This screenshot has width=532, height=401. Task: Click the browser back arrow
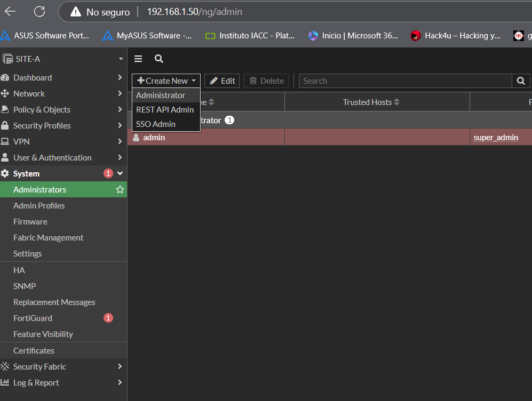coord(10,11)
